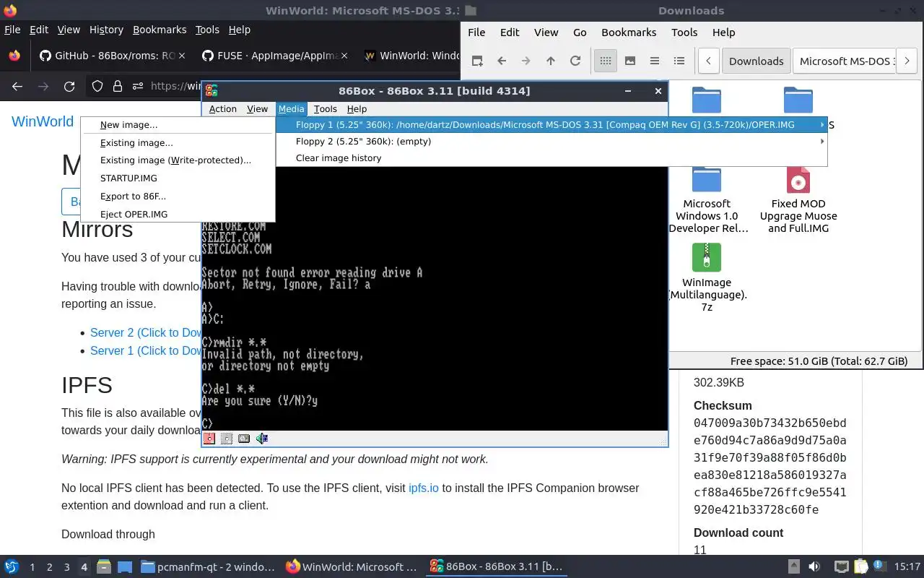Choose Export to 86F... entry
Viewport: 924px width, 578px height.
178,196
